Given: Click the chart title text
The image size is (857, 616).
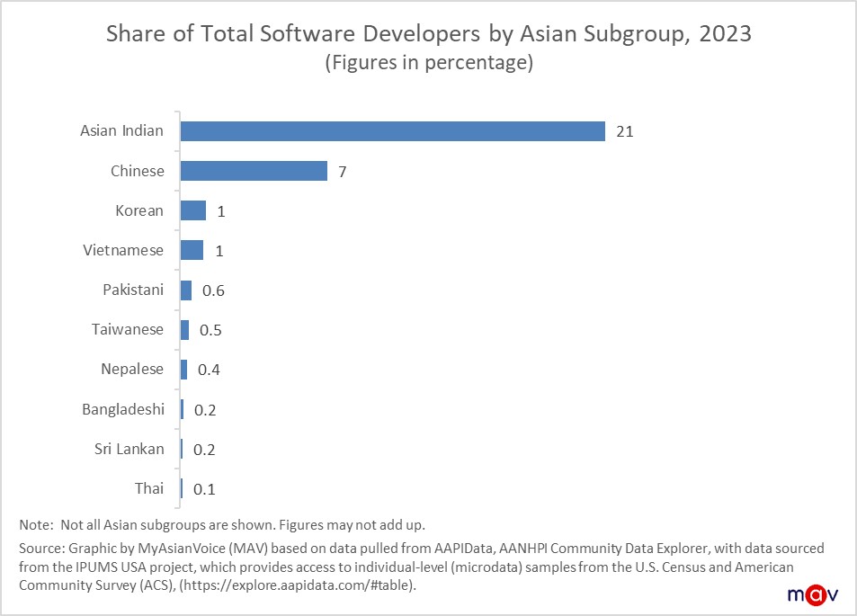Looking at the screenshot, I should (428, 33).
